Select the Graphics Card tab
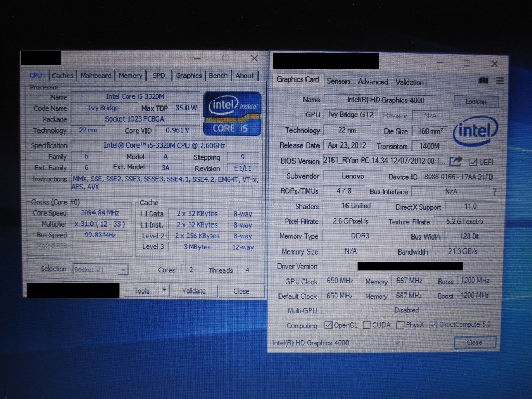532x399 pixels. [x=298, y=79]
